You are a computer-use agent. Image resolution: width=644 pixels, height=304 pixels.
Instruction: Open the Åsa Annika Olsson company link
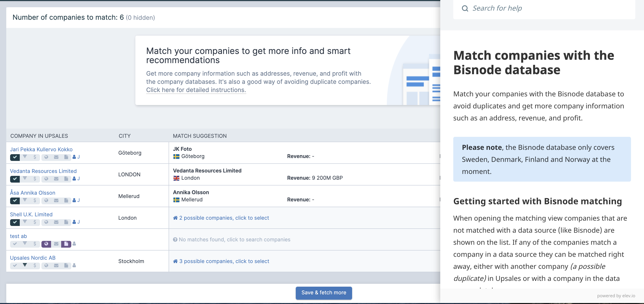[x=33, y=193]
